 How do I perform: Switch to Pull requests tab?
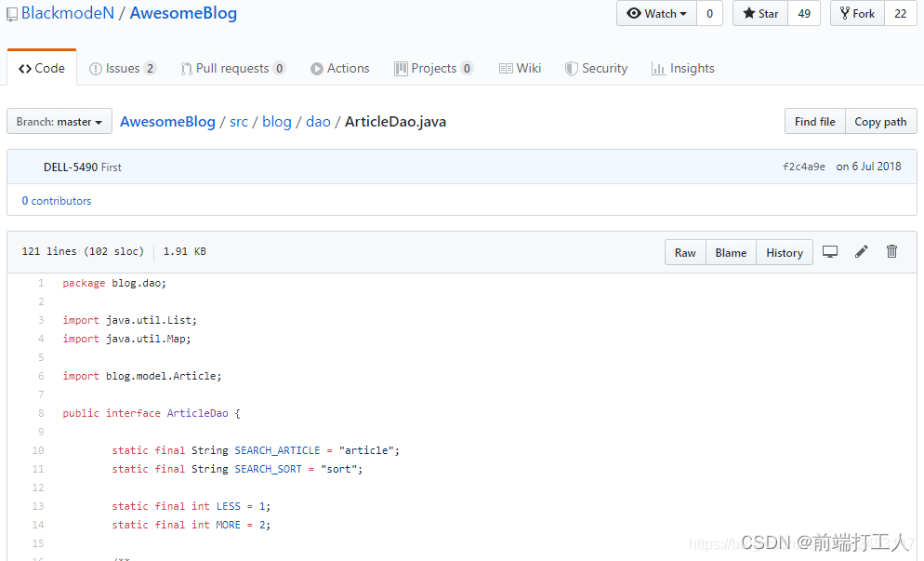pos(232,69)
